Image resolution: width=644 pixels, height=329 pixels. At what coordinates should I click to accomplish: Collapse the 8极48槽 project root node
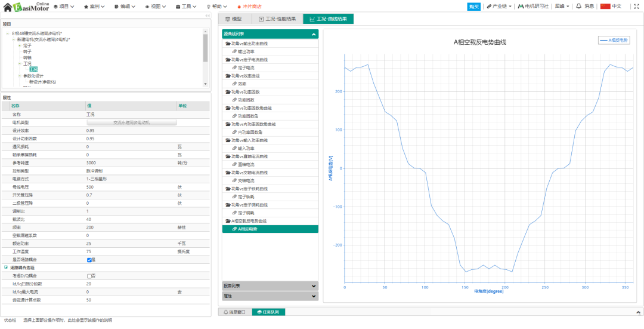[8, 33]
